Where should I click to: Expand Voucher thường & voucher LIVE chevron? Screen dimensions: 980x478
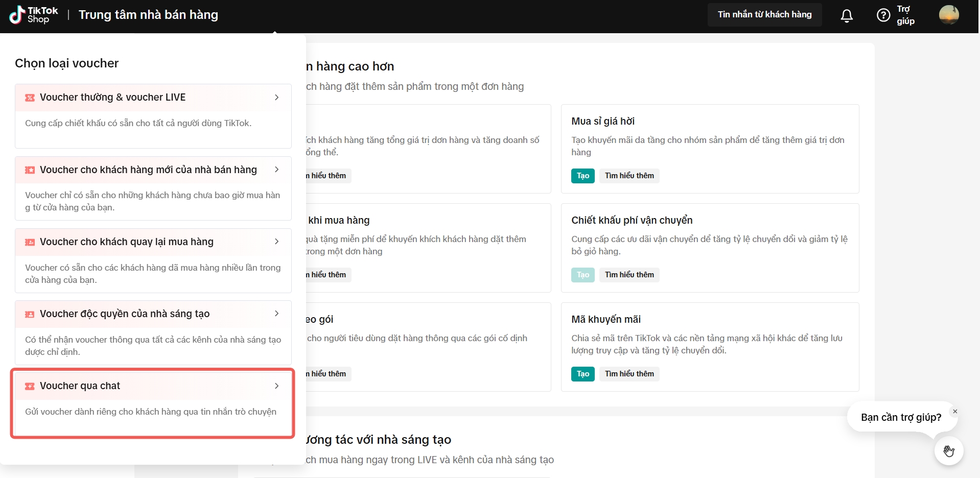[x=276, y=97]
